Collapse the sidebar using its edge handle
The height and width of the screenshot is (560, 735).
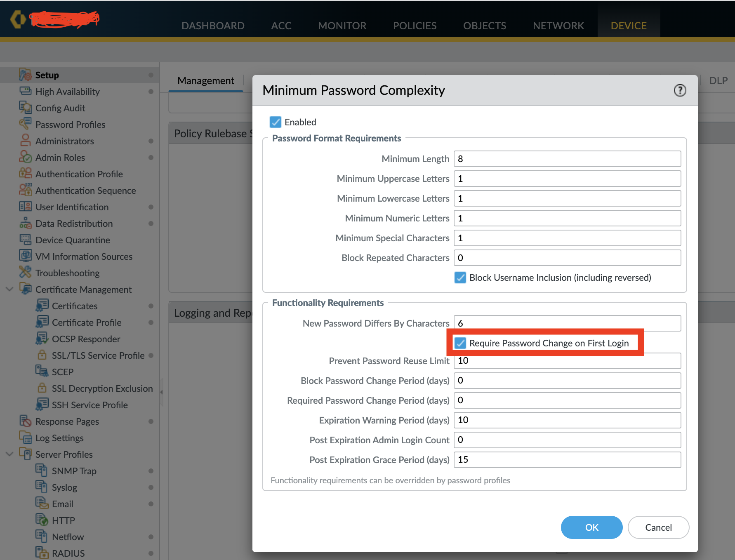pyautogui.click(x=161, y=392)
